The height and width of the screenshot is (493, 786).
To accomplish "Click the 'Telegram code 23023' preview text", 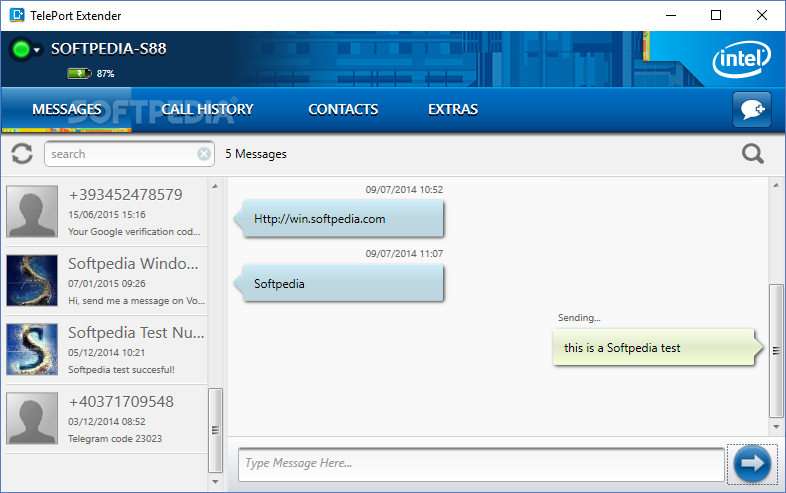I will pos(115,439).
